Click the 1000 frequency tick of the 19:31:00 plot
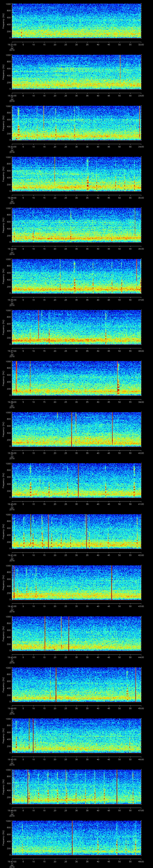The width and height of the screenshot is (153, 868). [x=8, y=4]
